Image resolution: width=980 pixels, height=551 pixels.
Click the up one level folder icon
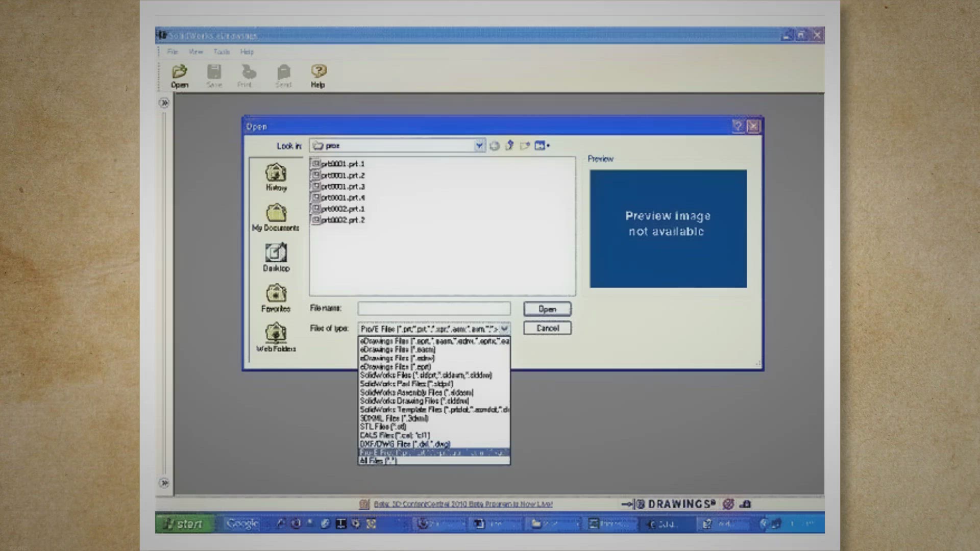click(x=509, y=146)
